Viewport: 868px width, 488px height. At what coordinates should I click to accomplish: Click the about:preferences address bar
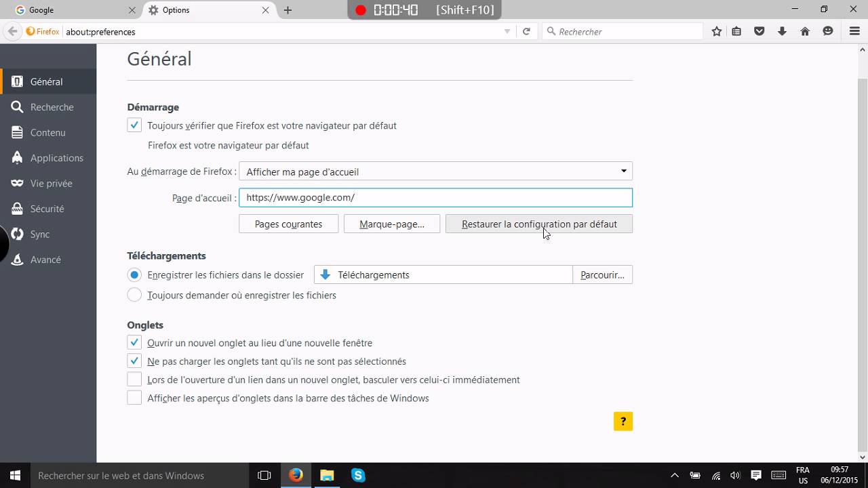281,31
